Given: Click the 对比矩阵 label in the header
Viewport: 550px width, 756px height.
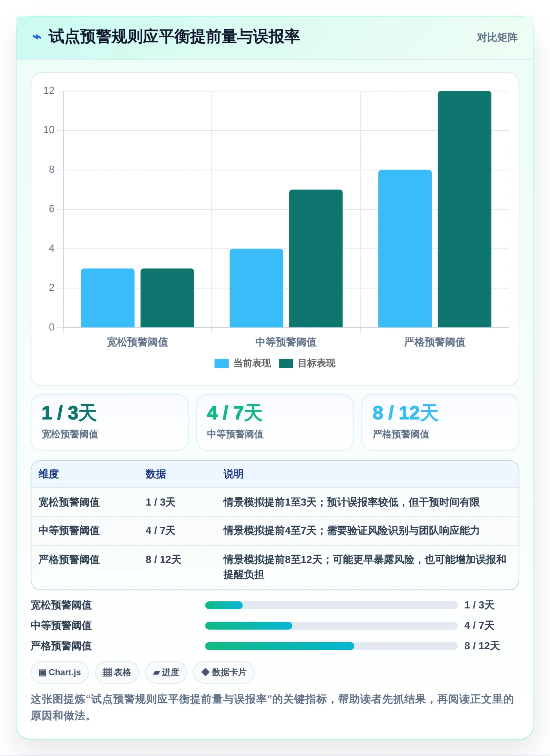Looking at the screenshot, I should click(497, 37).
